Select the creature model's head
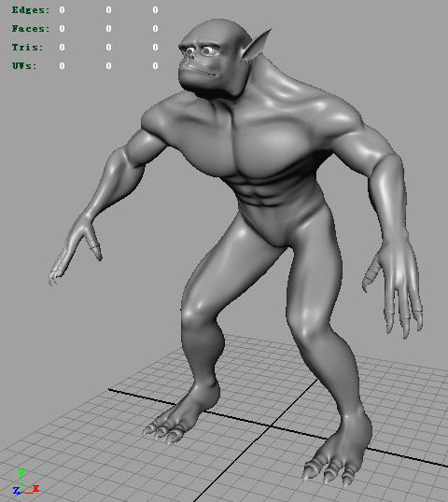The height and width of the screenshot is (502, 448). tap(215, 58)
